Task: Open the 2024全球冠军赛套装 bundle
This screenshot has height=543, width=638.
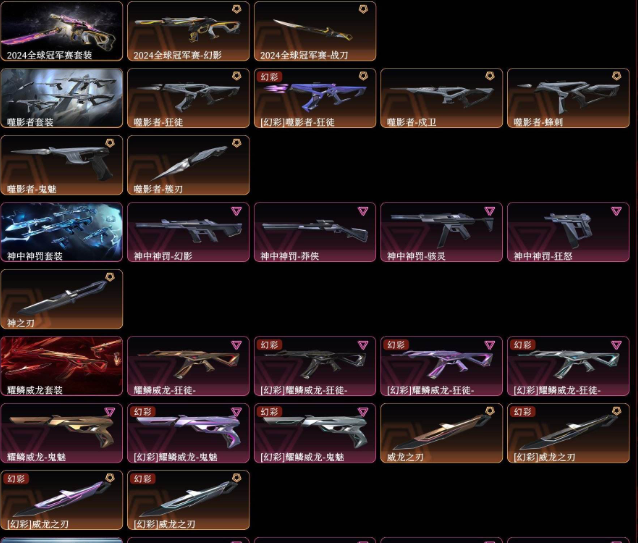Action: 61,31
